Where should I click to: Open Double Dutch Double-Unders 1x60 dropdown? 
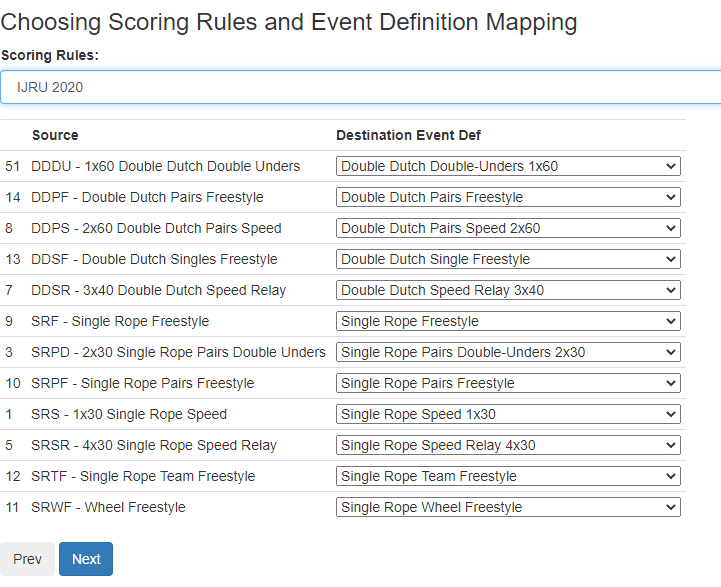pos(508,166)
